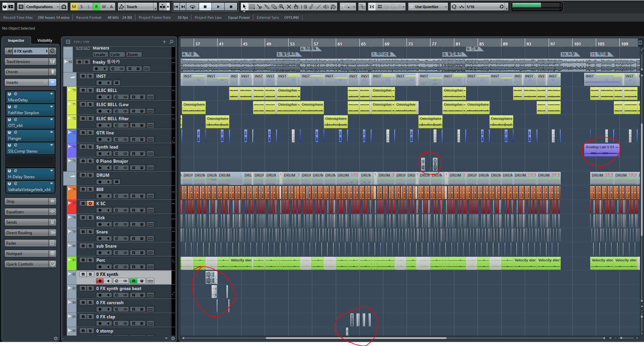The width and height of the screenshot is (644, 346).
Task: Click the Analog Lab V 01 event
Action: pos(602,150)
